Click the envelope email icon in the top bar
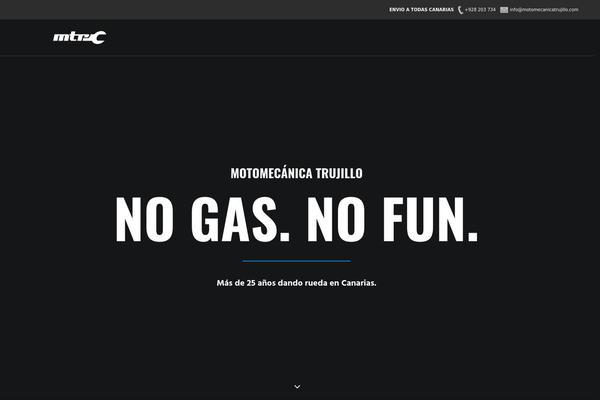 [x=504, y=10]
